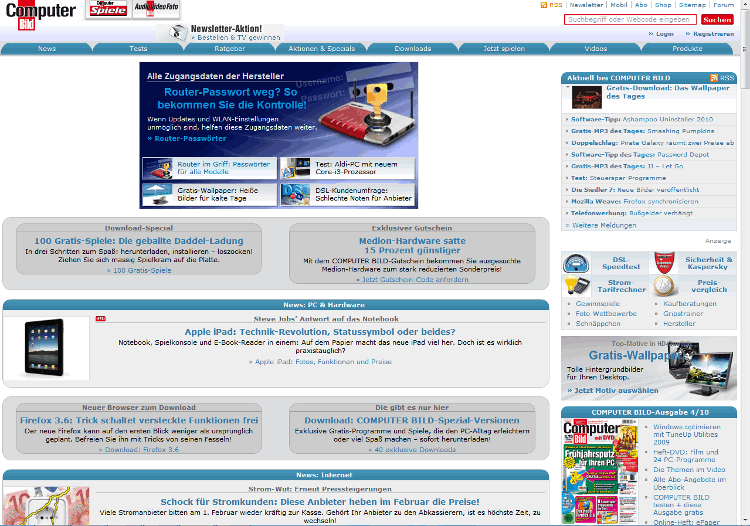Open the Audio Video Foto logo link

[x=156, y=9]
